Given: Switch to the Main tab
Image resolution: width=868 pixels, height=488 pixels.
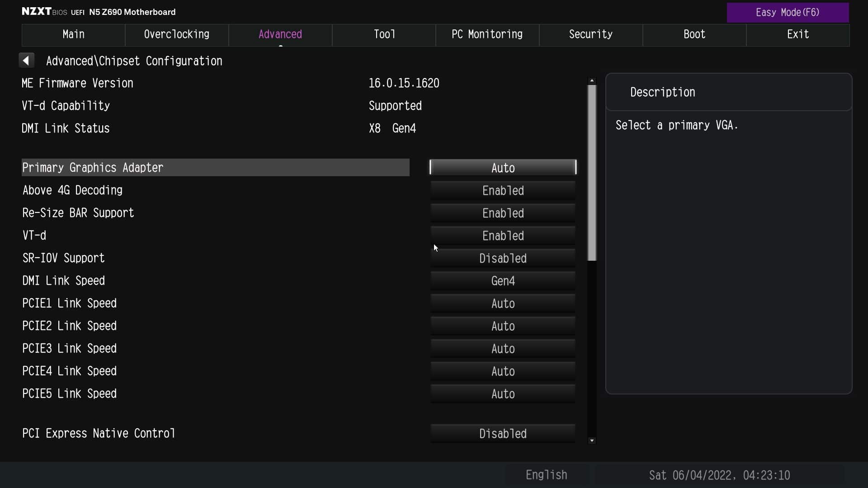Looking at the screenshot, I should tap(73, 35).
